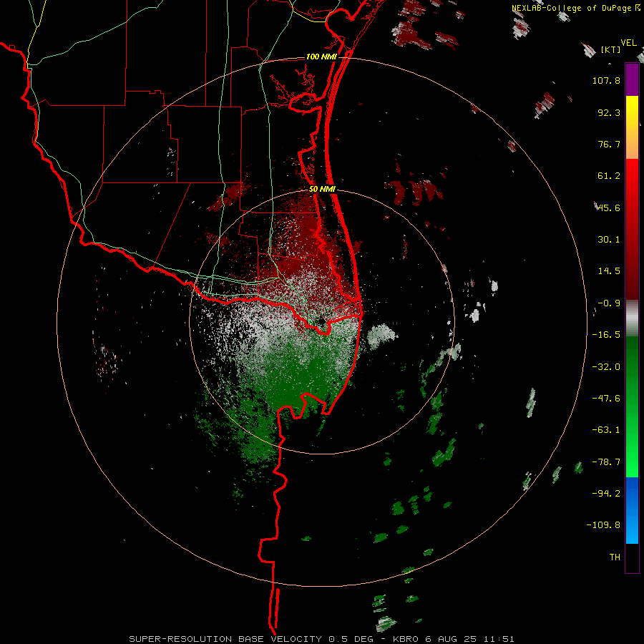Click the red segment of the velocity color bar
This screenshot has width=644, height=644.
[x=632, y=229]
